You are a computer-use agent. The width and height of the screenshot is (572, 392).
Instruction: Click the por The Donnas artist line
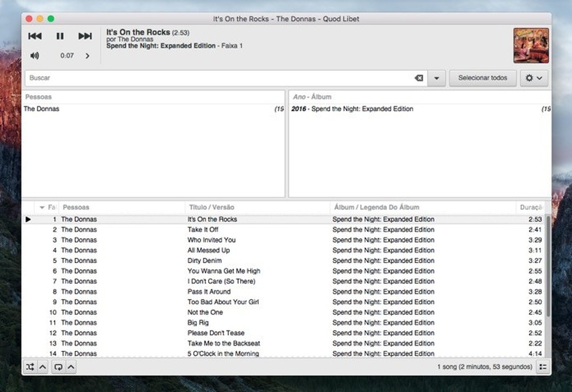point(130,39)
